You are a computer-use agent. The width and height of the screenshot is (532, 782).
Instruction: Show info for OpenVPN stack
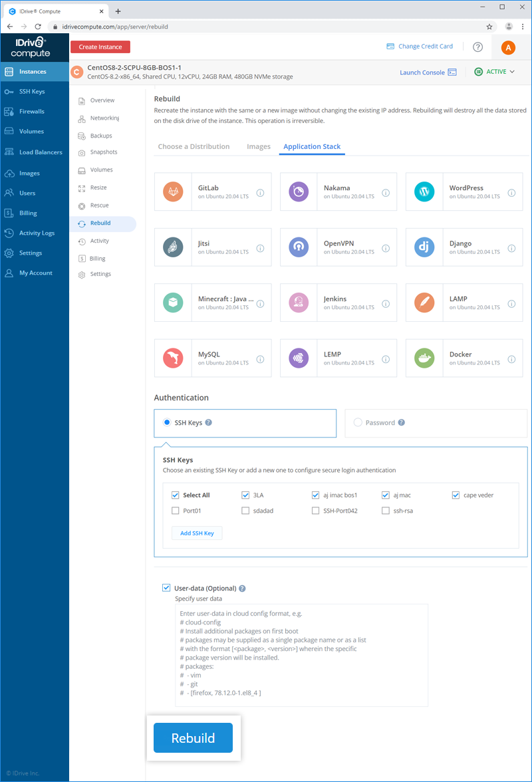(x=386, y=249)
